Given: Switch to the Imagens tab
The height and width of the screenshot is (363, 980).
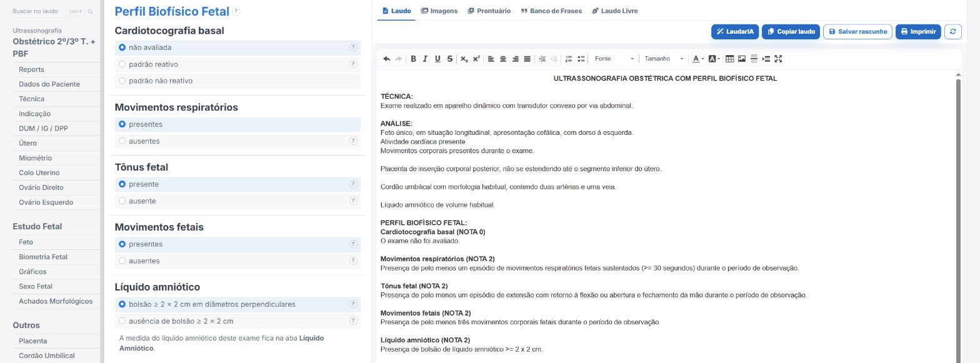Looking at the screenshot, I should tap(439, 11).
